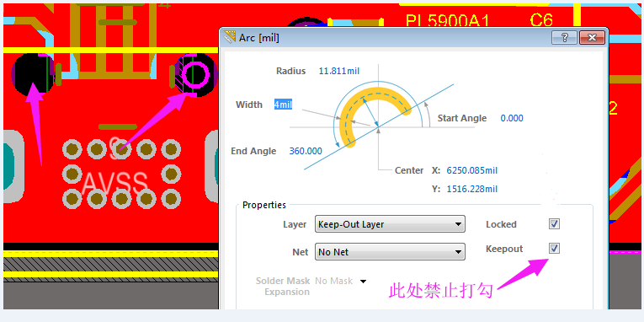Uncheck the Keepout checkbox
This screenshot has height=322, width=644.
tap(555, 249)
